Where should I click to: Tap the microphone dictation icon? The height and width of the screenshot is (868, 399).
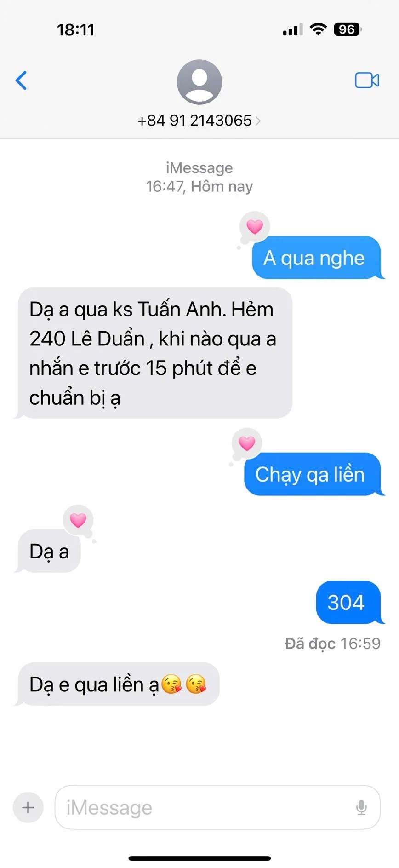click(x=362, y=807)
